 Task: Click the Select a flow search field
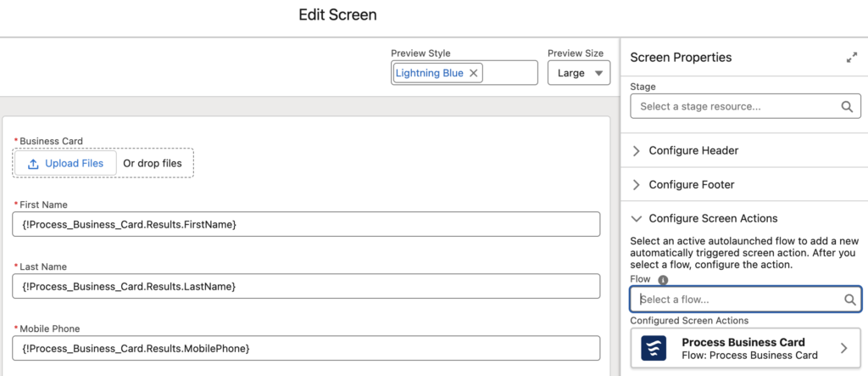(x=745, y=300)
